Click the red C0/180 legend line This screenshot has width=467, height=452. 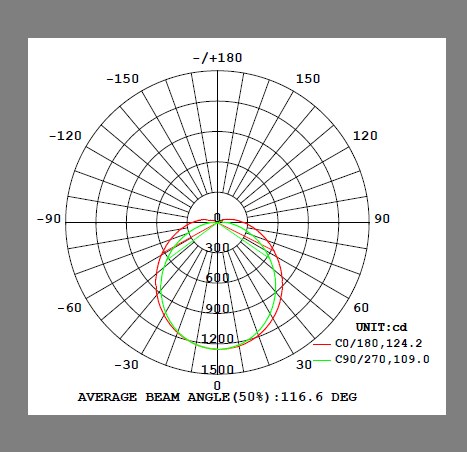pyautogui.click(x=322, y=344)
